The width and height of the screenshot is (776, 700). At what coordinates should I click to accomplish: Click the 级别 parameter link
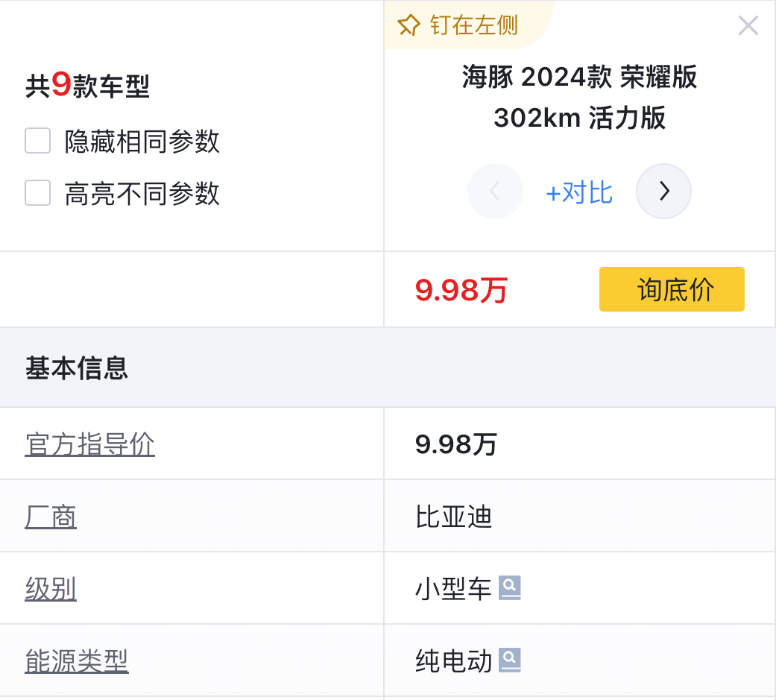click(51, 589)
